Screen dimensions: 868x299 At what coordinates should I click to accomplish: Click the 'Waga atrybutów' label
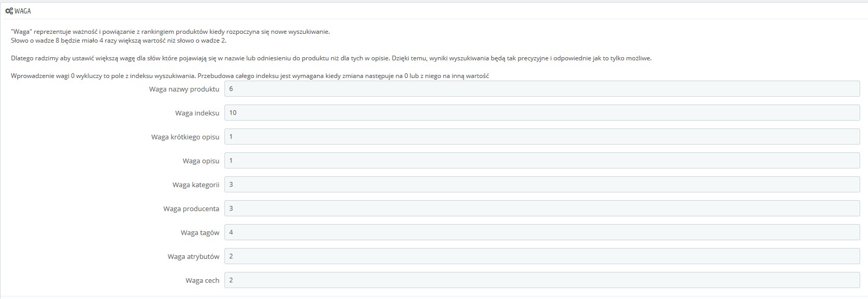tap(194, 256)
